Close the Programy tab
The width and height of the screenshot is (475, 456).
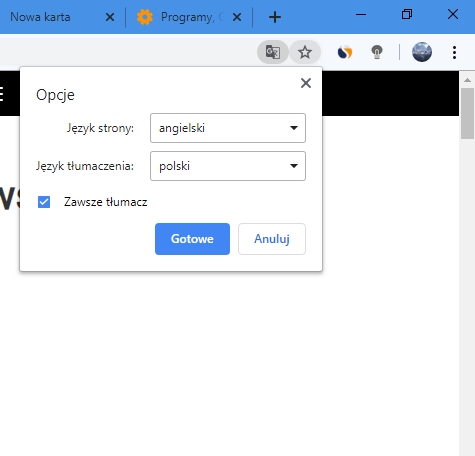click(x=237, y=17)
